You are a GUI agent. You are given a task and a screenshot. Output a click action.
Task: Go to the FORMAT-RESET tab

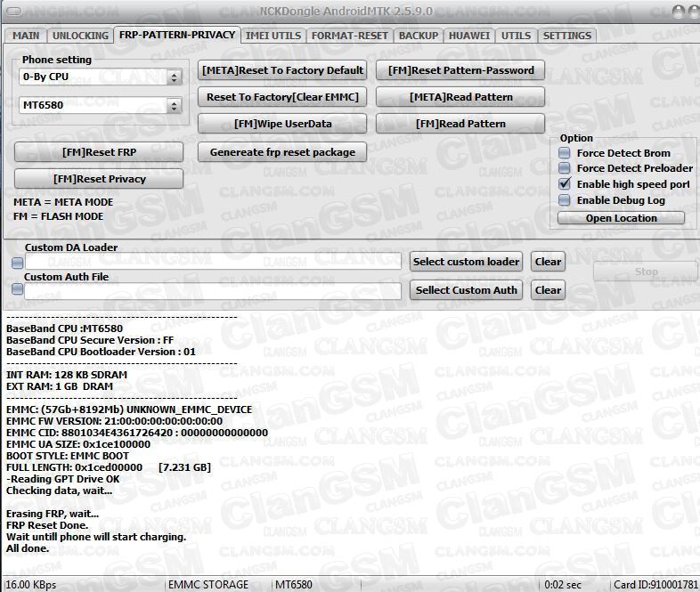[349, 36]
